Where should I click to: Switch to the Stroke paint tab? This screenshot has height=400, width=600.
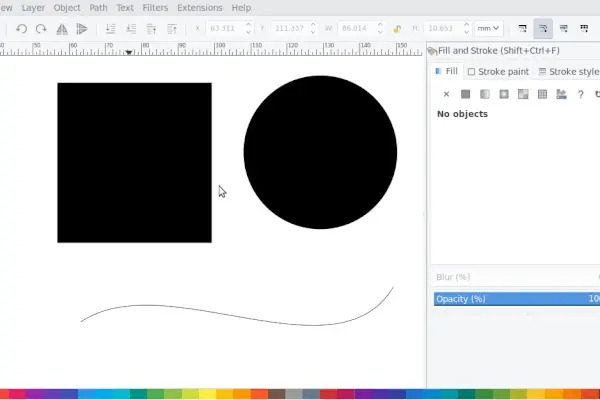[498, 72]
